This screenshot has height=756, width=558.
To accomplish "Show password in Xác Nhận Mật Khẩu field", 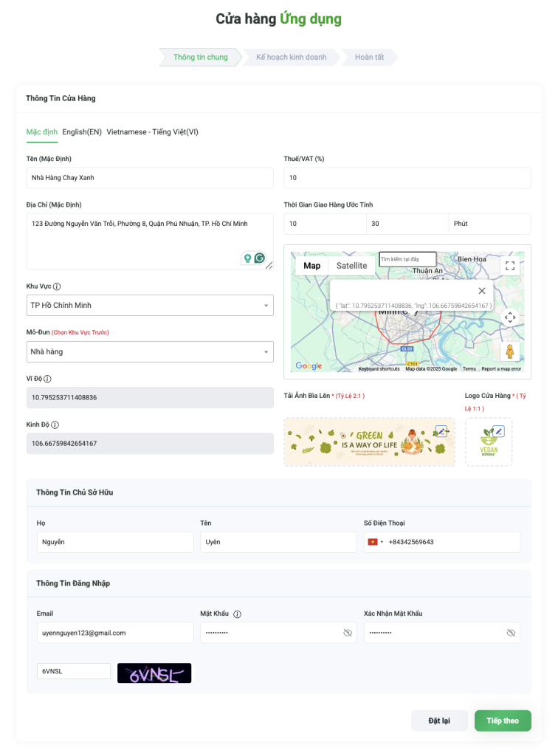I will click(511, 633).
